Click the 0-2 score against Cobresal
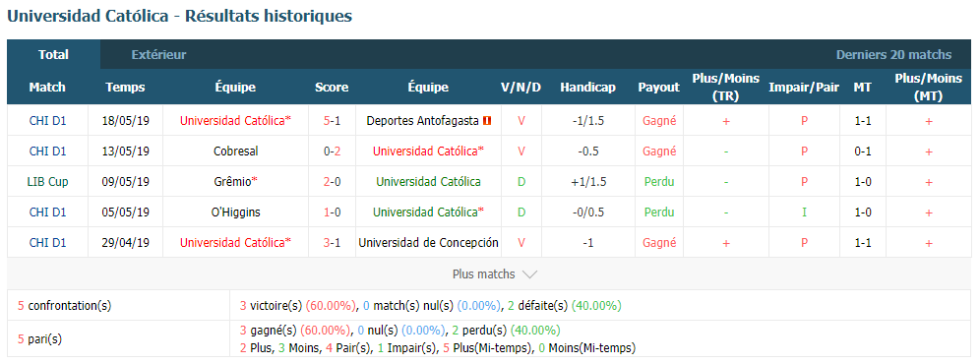This screenshot has height=364, width=980. coord(332,152)
